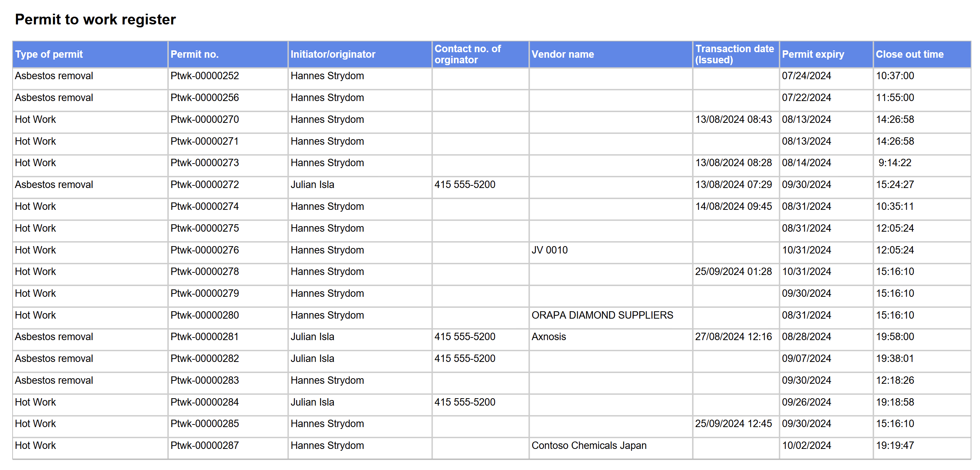Click the 'Transaction date (Issued)' header
This screenshot has width=980, height=470.
tap(734, 54)
